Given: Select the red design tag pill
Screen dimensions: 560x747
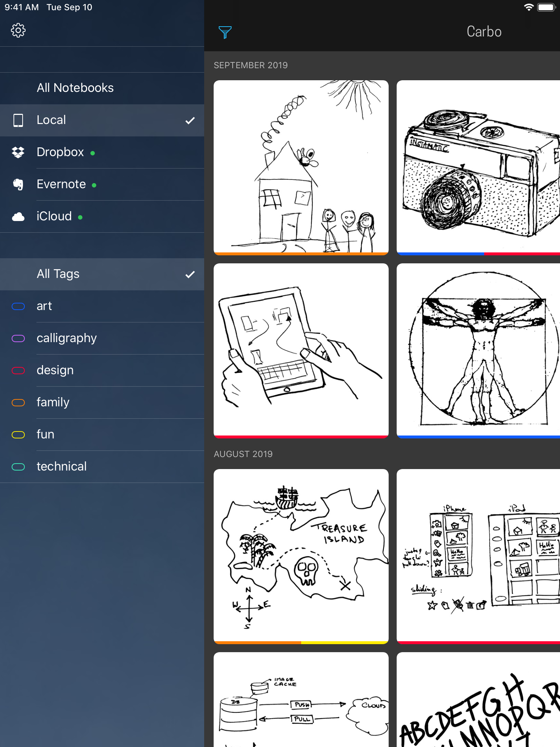Looking at the screenshot, I should tap(18, 371).
